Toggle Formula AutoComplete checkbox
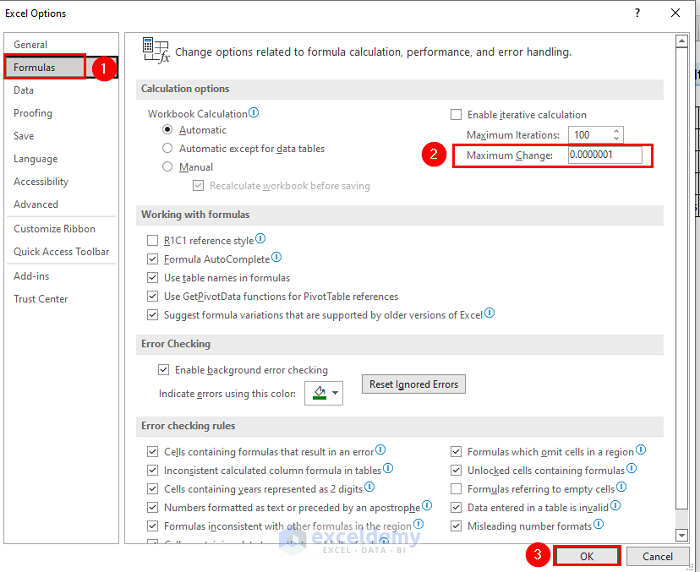Viewport: 700px width, 572px height. (152, 259)
